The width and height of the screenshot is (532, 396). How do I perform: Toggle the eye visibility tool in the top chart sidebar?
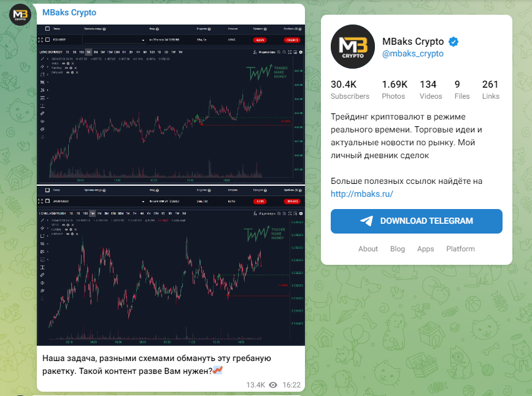(x=42, y=121)
